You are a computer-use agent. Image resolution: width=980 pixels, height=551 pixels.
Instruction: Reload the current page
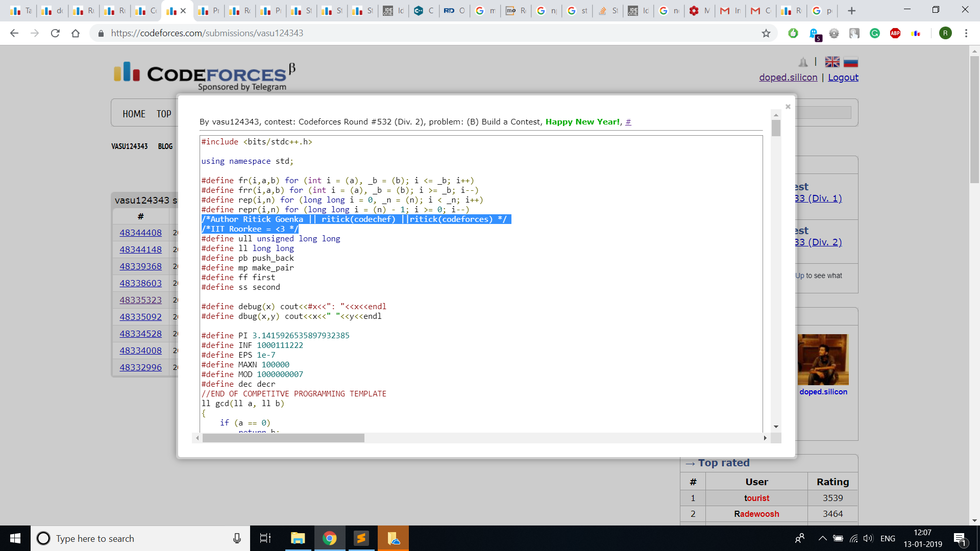click(55, 33)
